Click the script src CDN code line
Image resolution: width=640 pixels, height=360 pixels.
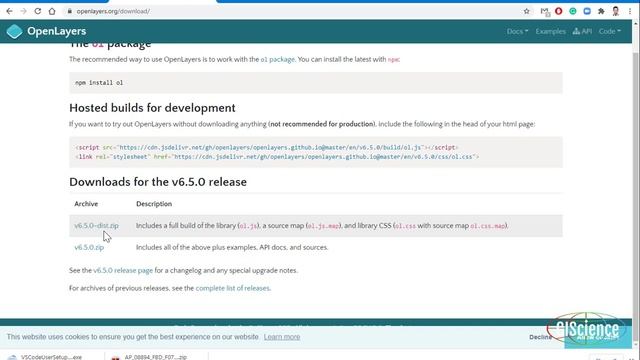[x=267, y=147]
